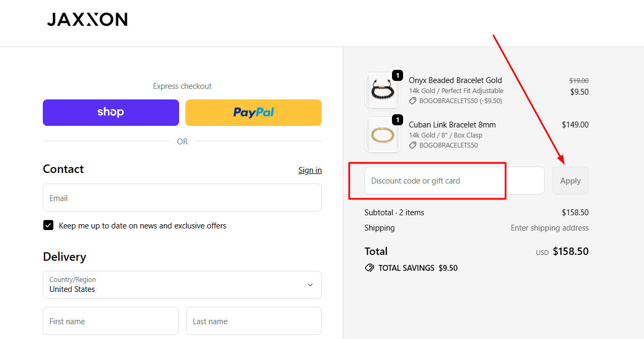Click the TOTAL SAVINGS tag icon
Viewport: 644px width, 339px height.
click(369, 268)
